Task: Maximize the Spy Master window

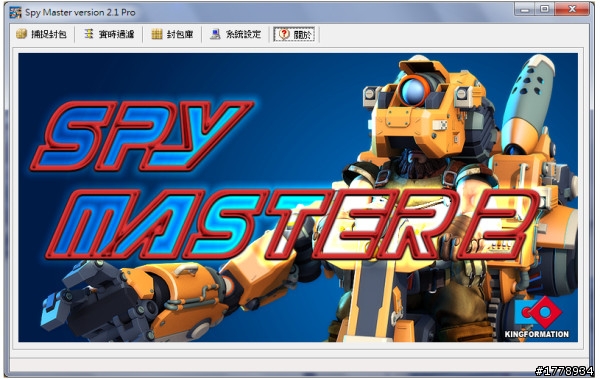Action: click(545, 9)
